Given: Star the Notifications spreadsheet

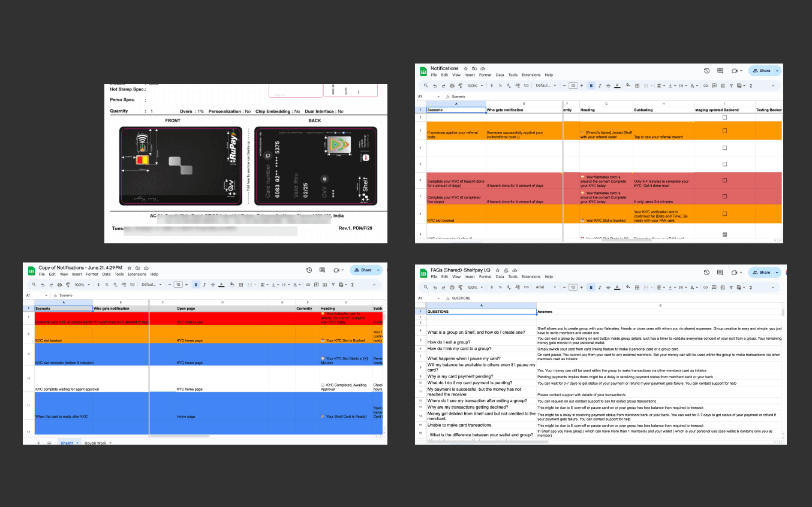Looking at the screenshot, I should tap(465, 68).
